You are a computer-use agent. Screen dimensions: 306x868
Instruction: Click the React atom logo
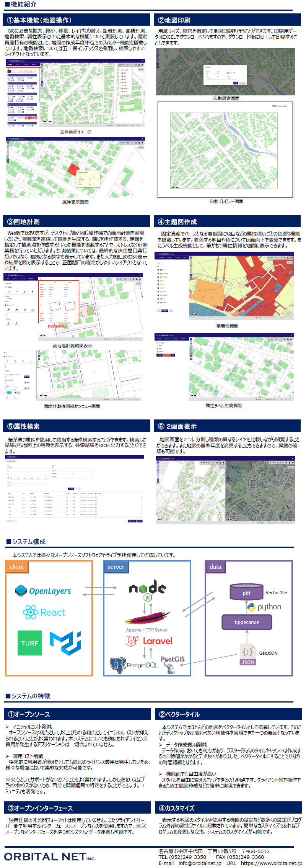tap(31, 612)
